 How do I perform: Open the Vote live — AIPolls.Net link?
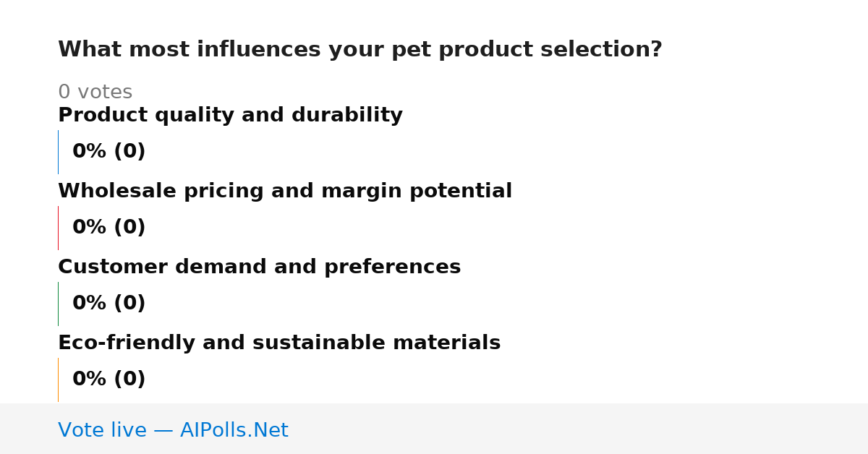click(x=173, y=430)
